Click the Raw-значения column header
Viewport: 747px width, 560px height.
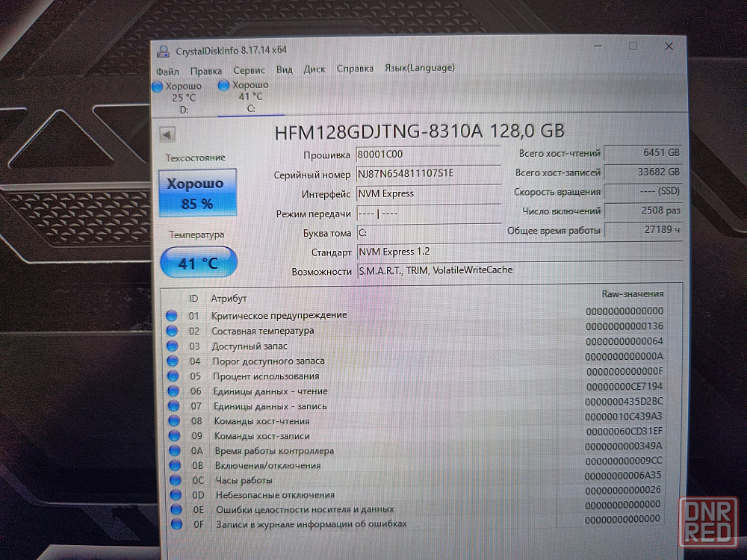[632, 293]
